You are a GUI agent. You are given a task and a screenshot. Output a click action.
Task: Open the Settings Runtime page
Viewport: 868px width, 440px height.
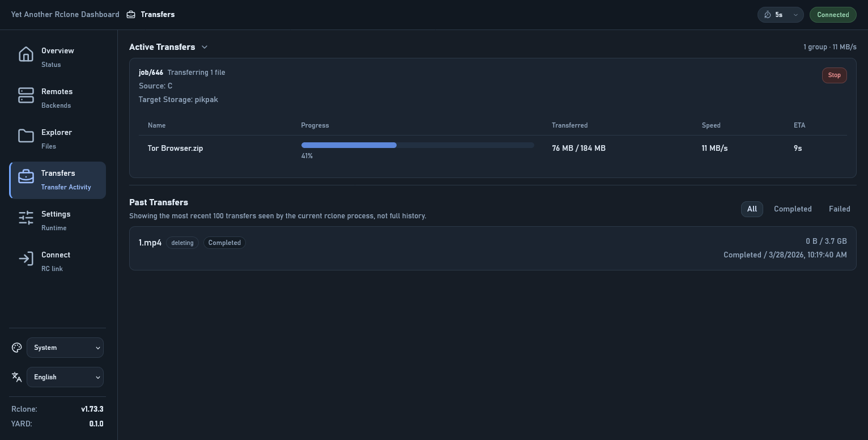point(56,220)
